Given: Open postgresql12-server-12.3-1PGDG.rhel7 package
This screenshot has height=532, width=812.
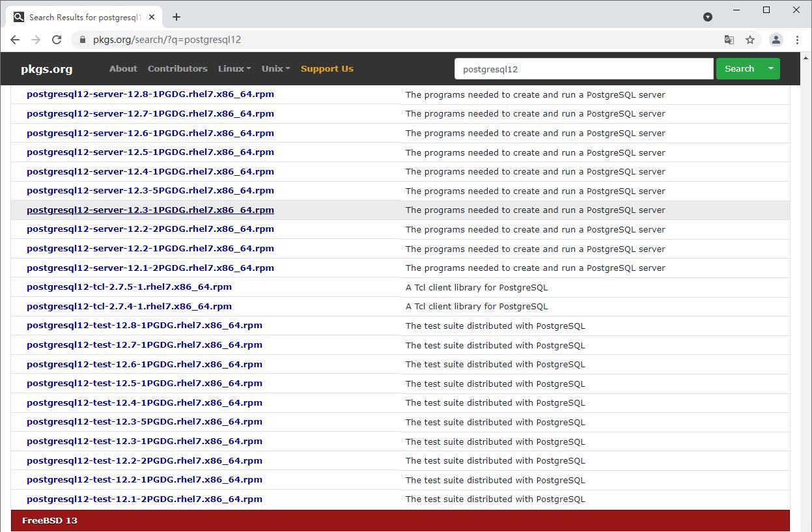Looking at the screenshot, I should [x=150, y=210].
